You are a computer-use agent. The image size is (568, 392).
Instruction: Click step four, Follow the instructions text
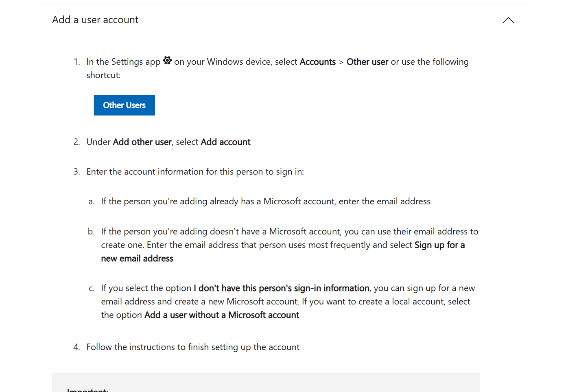193,347
